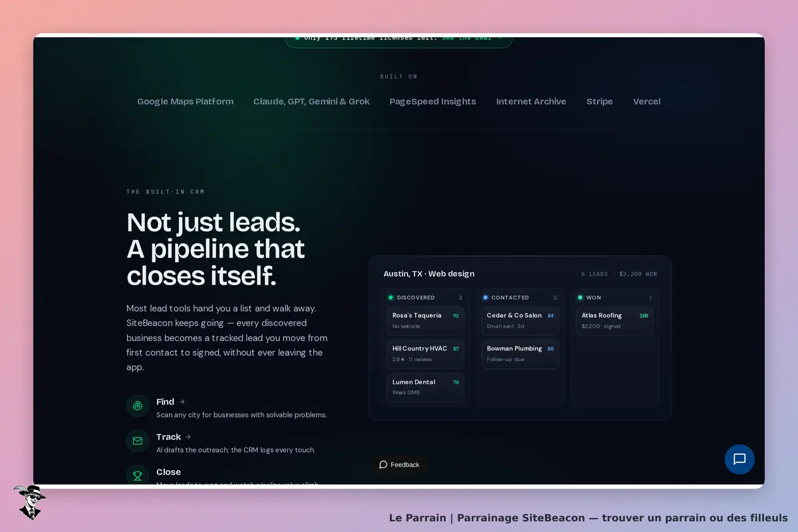
Task: Click the Austin, TX · Web design title
Action: 429,274
